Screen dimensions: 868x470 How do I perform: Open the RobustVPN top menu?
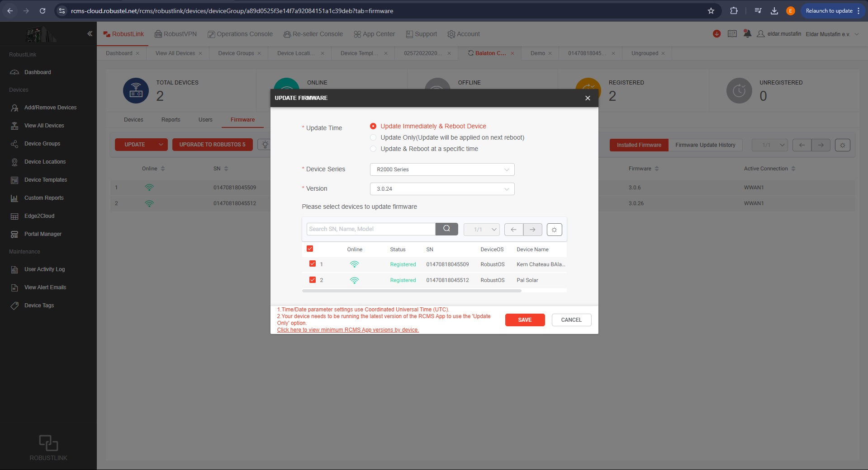click(175, 34)
